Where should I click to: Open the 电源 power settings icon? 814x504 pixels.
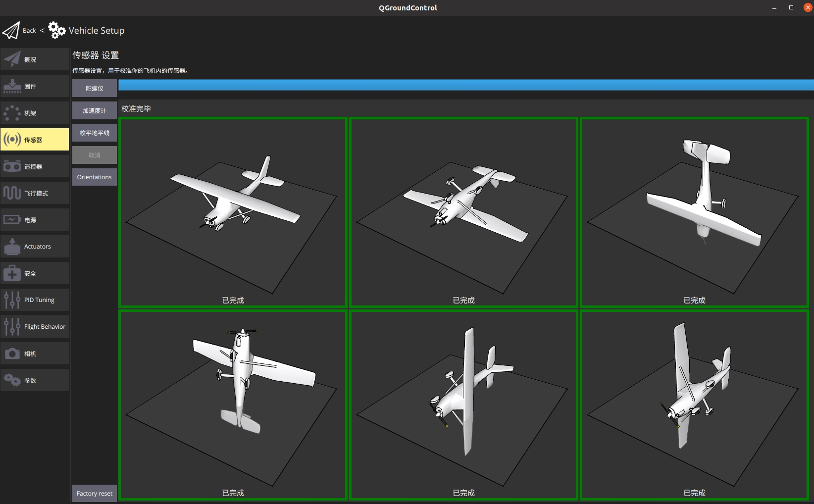click(x=12, y=220)
